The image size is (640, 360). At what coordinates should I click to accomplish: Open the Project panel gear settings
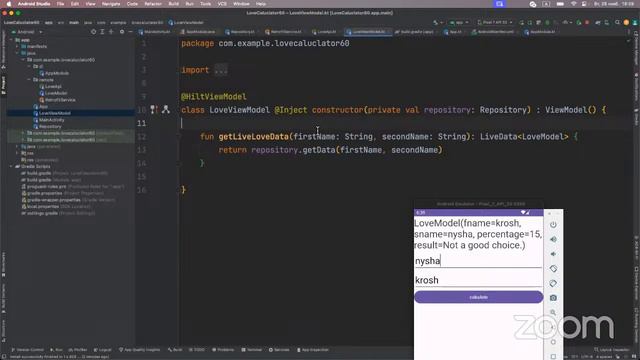point(122,31)
